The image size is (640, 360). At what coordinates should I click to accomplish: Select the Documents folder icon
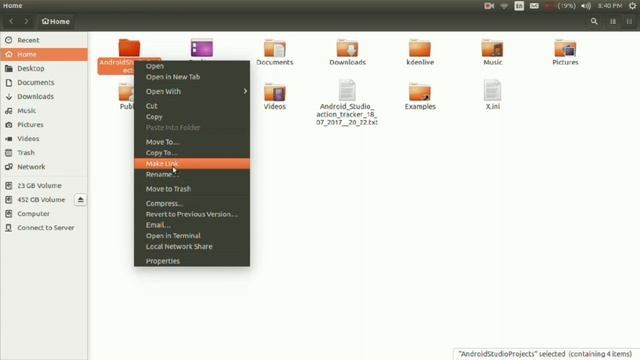point(275,49)
